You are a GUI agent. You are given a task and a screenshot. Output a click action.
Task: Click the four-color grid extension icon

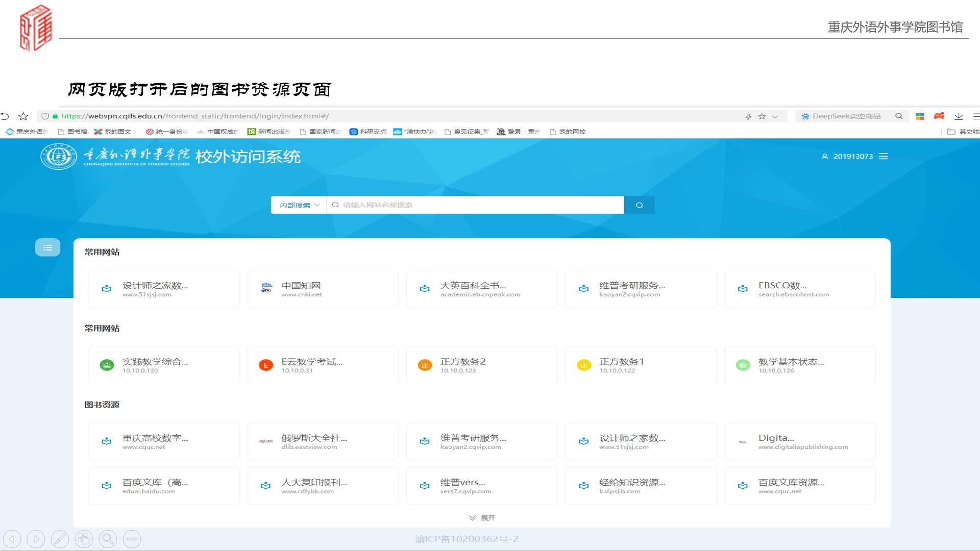920,116
